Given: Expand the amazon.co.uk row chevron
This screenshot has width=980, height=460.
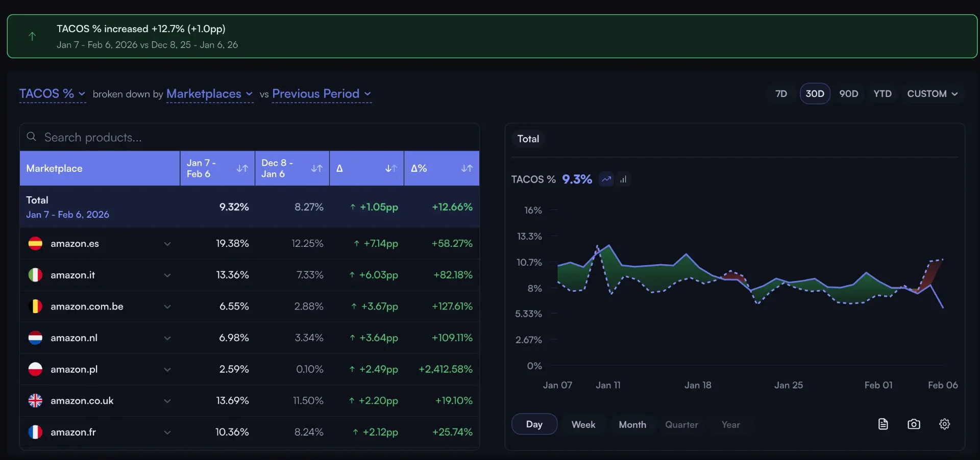Looking at the screenshot, I should (167, 401).
